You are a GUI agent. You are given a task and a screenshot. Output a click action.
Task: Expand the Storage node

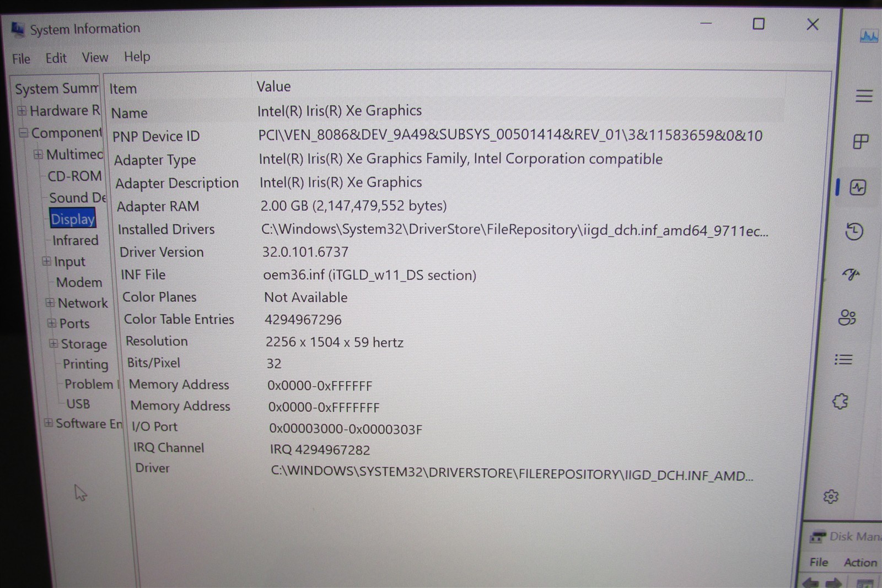coord(53,343)
